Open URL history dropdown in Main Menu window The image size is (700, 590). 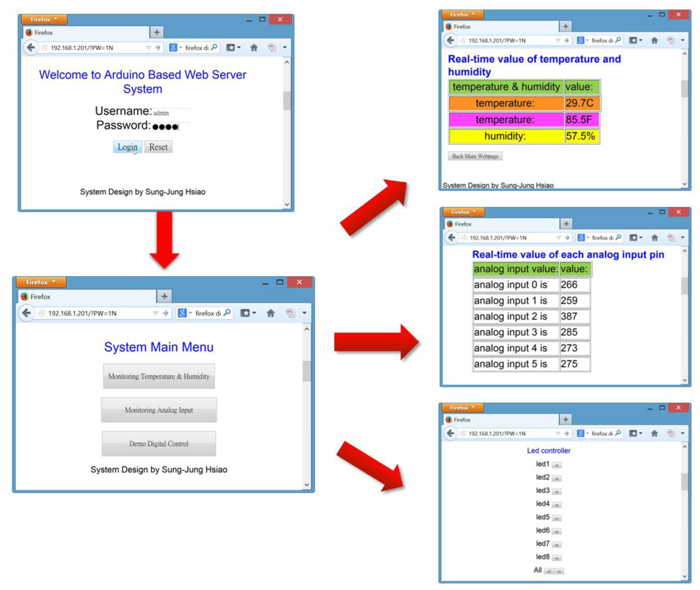pyautogui.click(x=155, y=313)
